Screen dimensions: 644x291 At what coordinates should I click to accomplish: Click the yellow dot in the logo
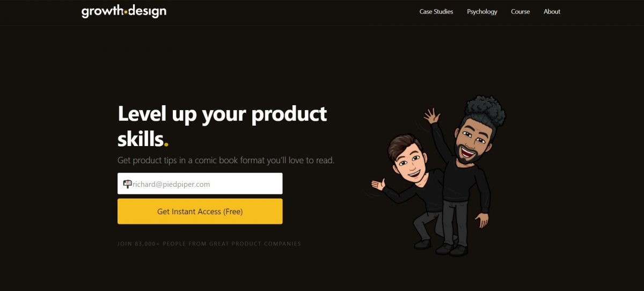coord(125,11)
